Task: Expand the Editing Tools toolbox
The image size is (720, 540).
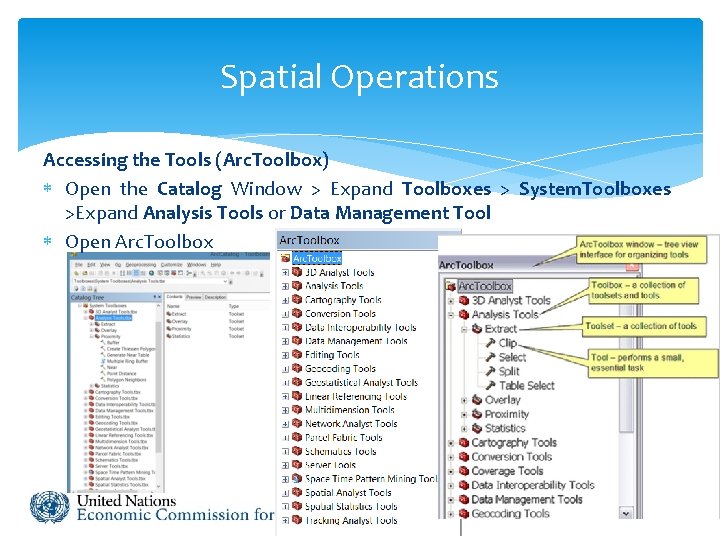Action: (285, 355)
